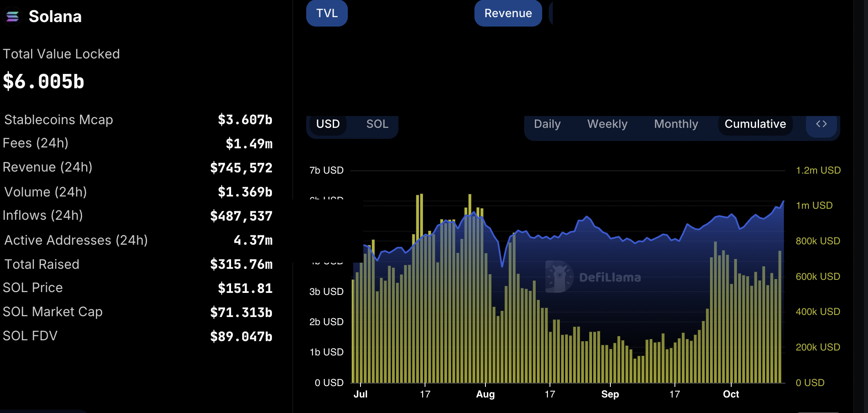
Task: Click the Stablecoins Mcap value link
Action: coord(244,120)
